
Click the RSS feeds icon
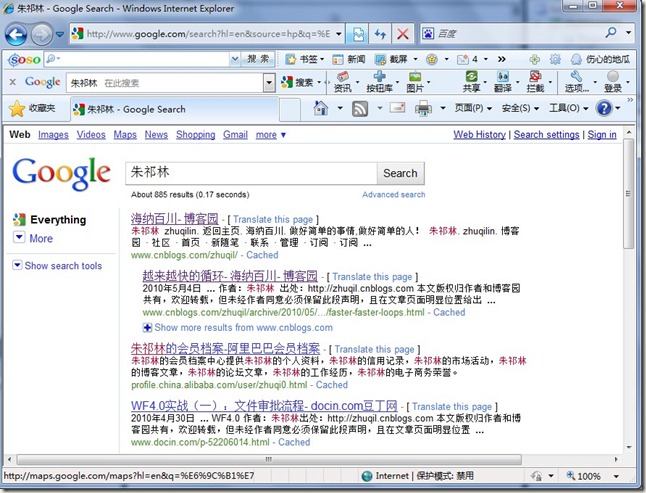(x=360, y=109)
